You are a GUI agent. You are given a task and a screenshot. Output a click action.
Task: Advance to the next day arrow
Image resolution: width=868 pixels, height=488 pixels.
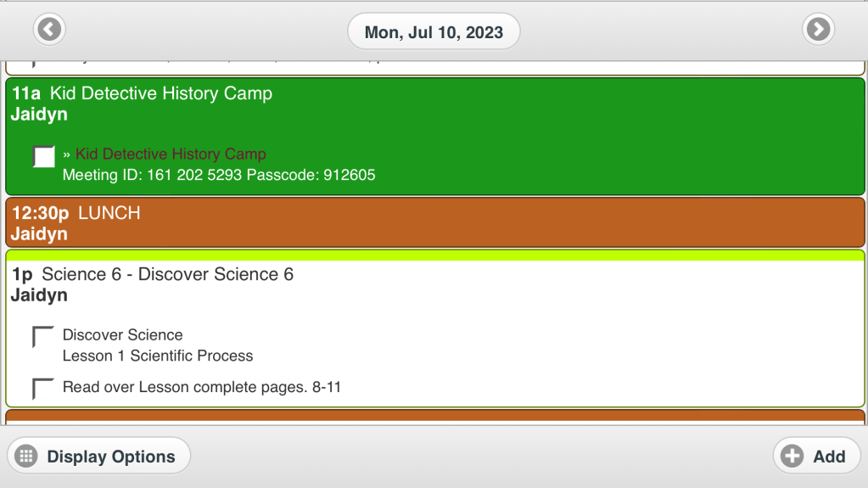[x=818, y=30]
